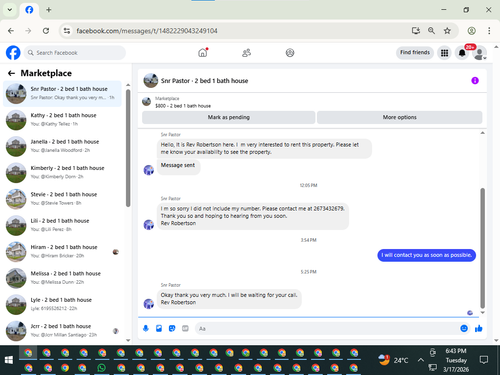The image size is (500, 375).
Task: Click the scroll-down arrow of conversation list
Action: pos(128,340)
